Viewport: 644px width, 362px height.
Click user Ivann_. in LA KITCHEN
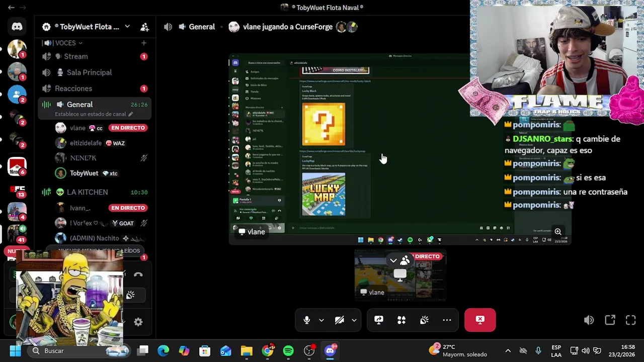(80, 208)
